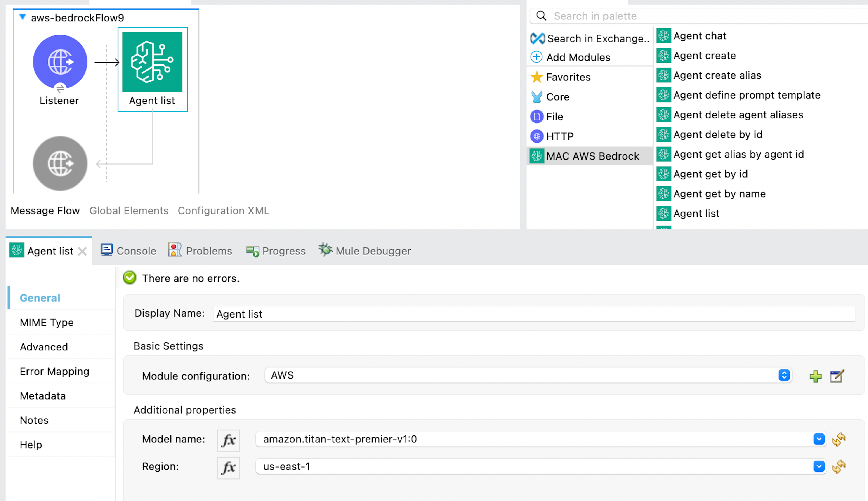Click the Agent chat label
The height and width of the screenshot is (501, 868).
coord(700,36)
